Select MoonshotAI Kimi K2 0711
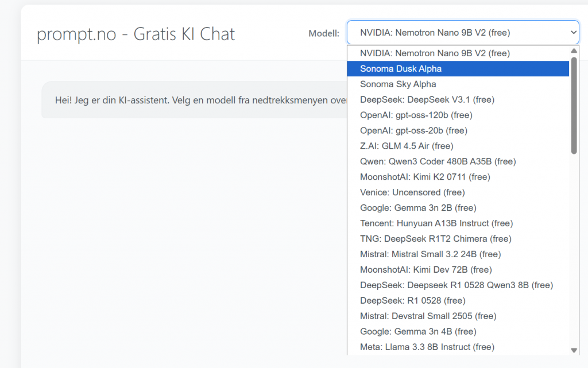 (x=425, y=177)
